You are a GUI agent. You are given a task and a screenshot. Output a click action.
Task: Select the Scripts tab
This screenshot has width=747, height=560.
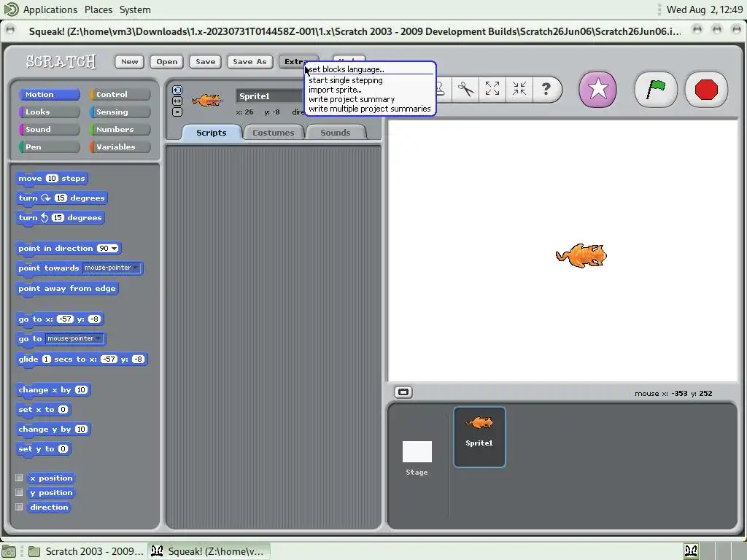click(x=211, y=133)
